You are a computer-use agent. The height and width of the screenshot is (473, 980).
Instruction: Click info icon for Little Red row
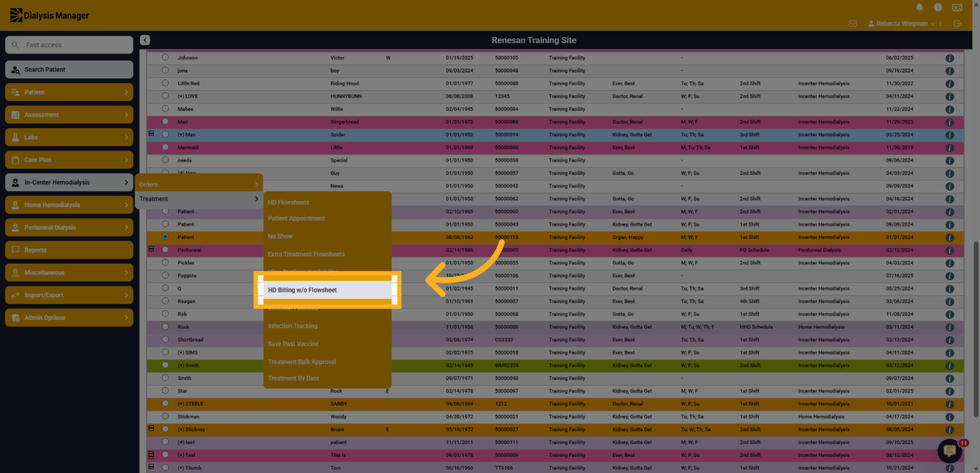pos(950,84)
